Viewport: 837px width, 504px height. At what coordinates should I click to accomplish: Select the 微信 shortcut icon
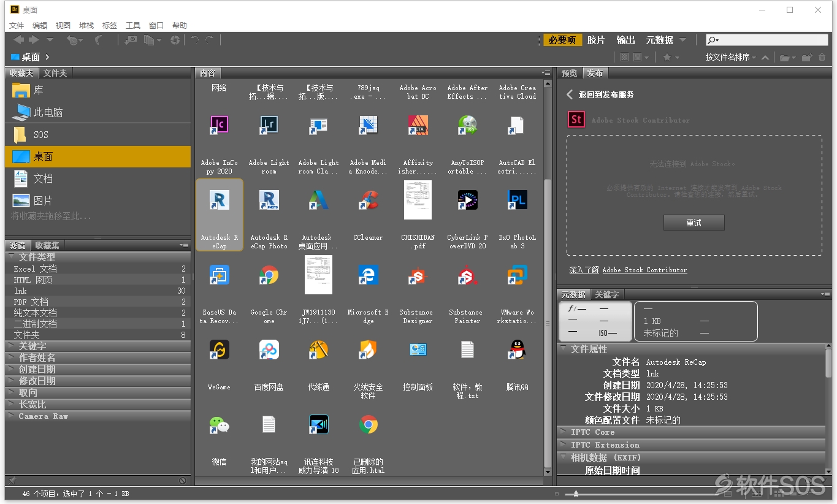219,424
